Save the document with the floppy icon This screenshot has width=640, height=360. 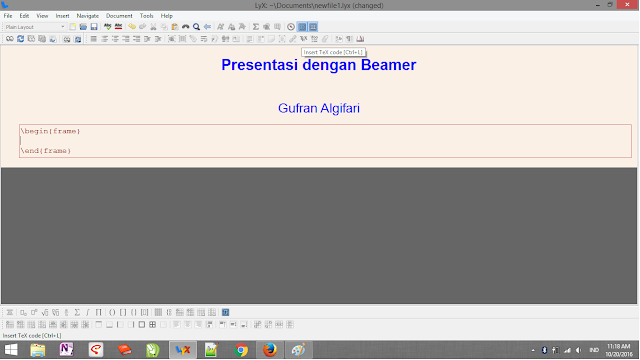pos(94,27)
